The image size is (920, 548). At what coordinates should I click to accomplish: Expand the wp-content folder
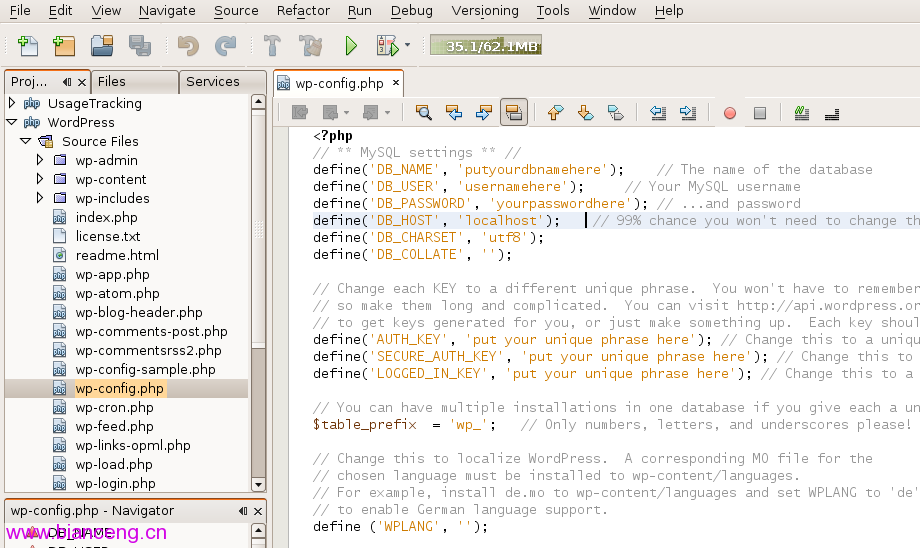39,178
